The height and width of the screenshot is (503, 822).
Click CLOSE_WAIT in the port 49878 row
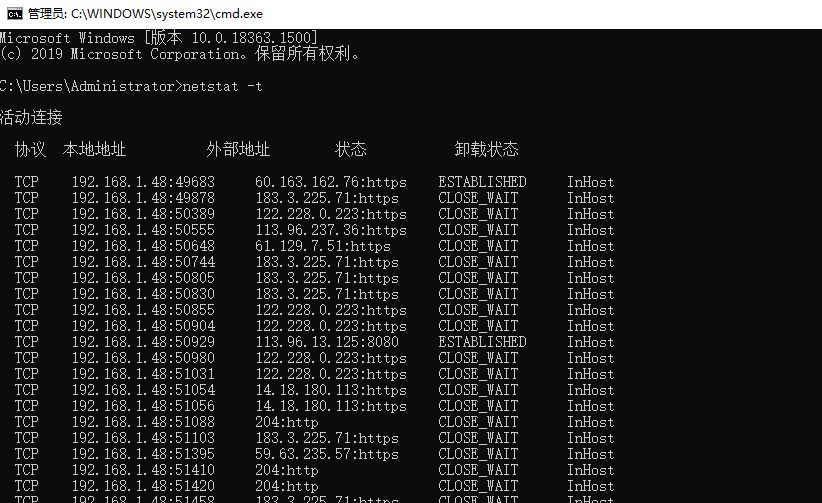click(478, 198)
